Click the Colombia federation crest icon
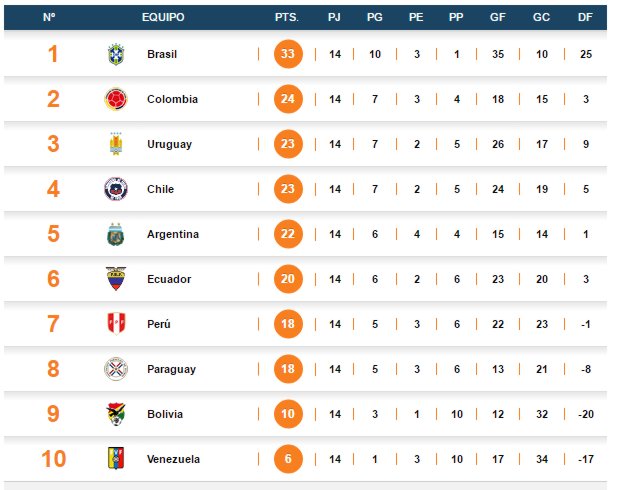The image size is (620, 490). click(116, 99)
